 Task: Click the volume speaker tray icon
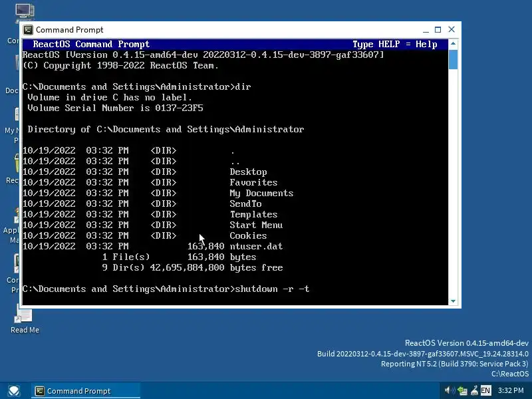coord(450,390)
